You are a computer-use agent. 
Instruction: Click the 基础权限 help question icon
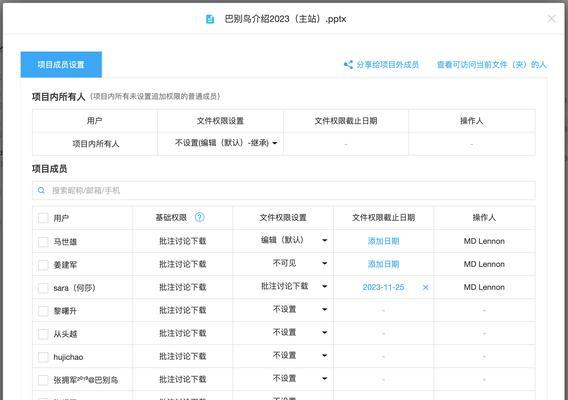coord(200,217)
